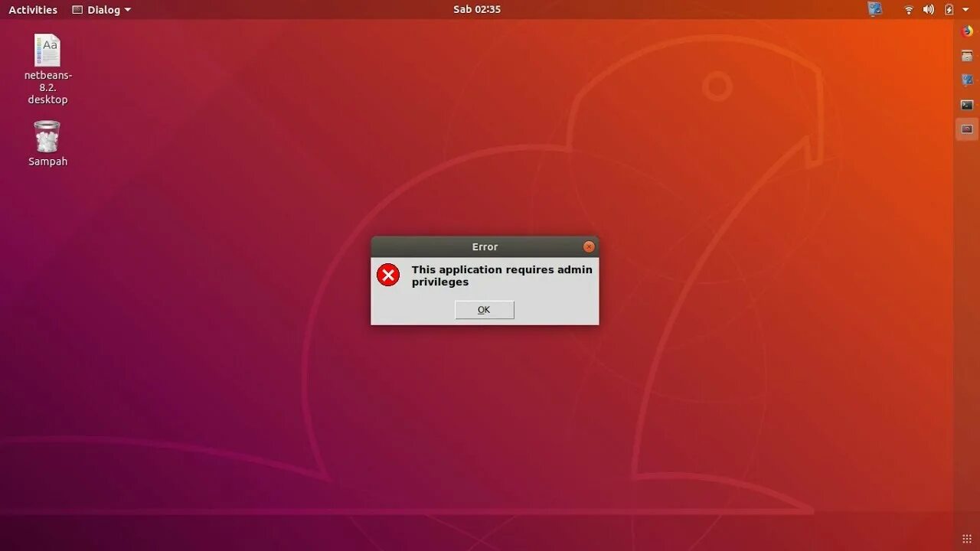Click the Error dialog title bar

tap(485, 246)
